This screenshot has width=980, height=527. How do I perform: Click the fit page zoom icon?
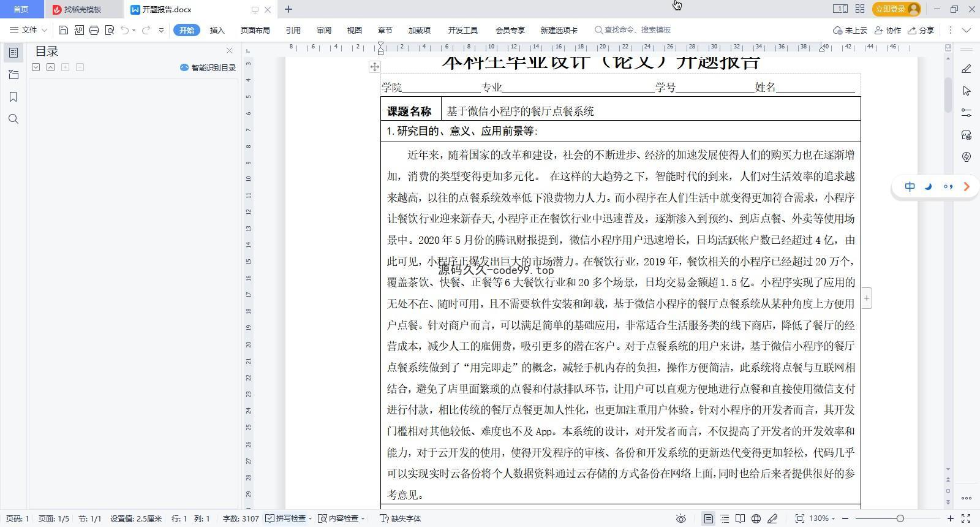tap(799, 518)
